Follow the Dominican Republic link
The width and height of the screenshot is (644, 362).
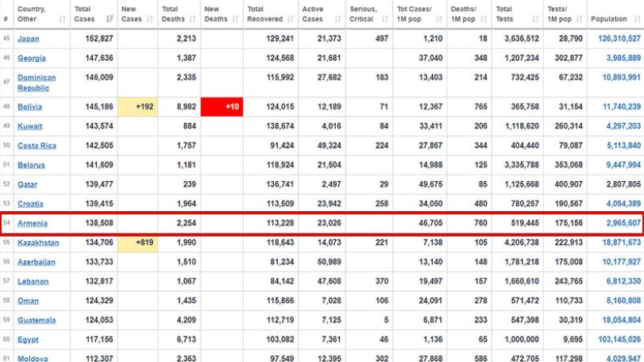coord(37,83)
